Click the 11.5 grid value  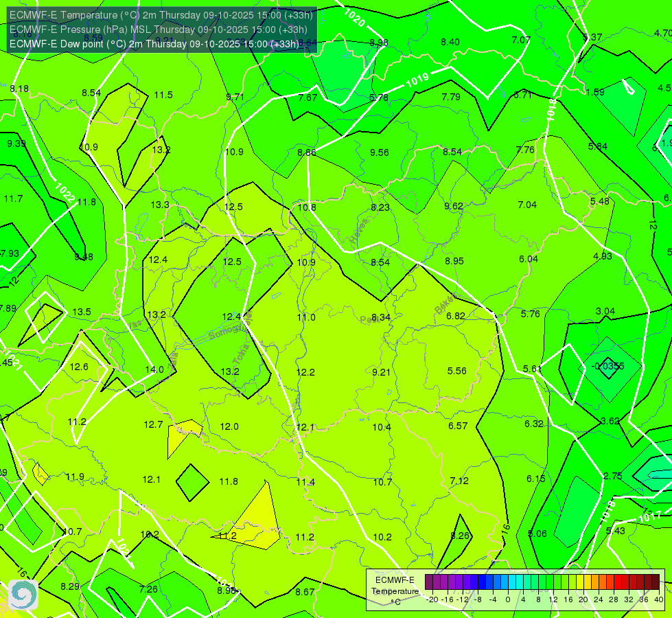pyautogui.click(x=163, y=95)
